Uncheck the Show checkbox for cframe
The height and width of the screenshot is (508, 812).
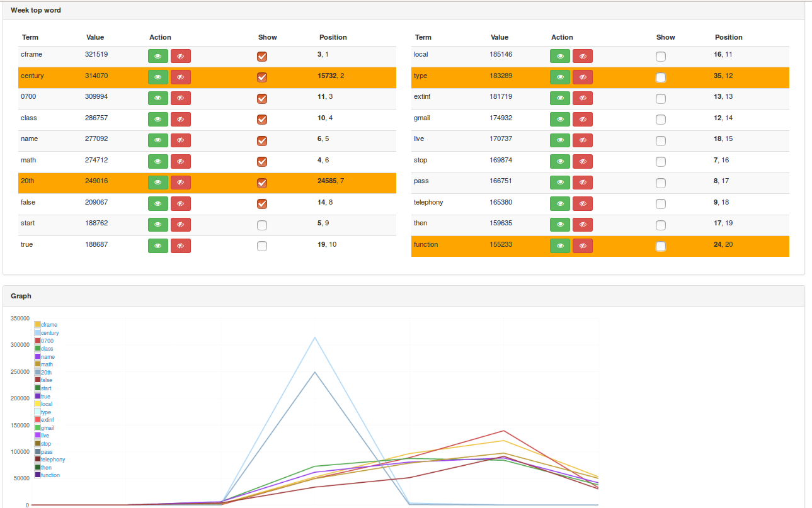[x=262, y=57]
